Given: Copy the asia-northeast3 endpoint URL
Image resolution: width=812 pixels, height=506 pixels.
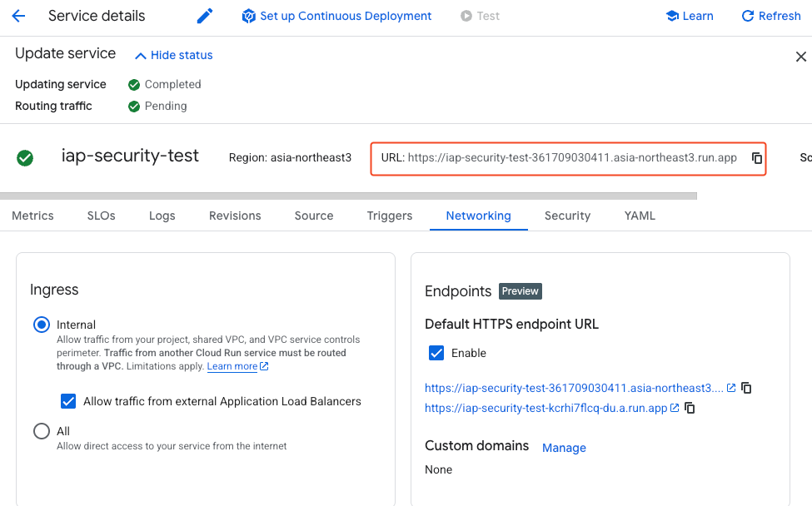Looking at the screenshot, I should [x=746, y=388].
